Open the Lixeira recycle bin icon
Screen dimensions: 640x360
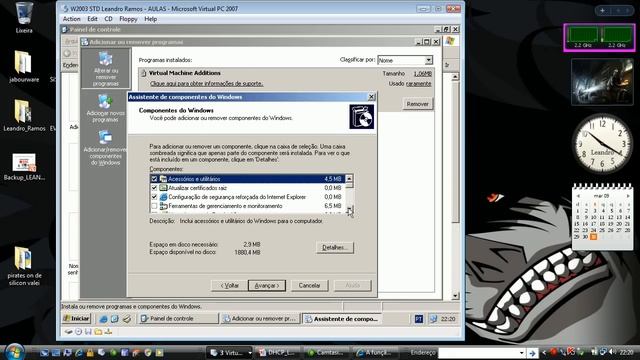pyautogui.click(x=24, y=16)
